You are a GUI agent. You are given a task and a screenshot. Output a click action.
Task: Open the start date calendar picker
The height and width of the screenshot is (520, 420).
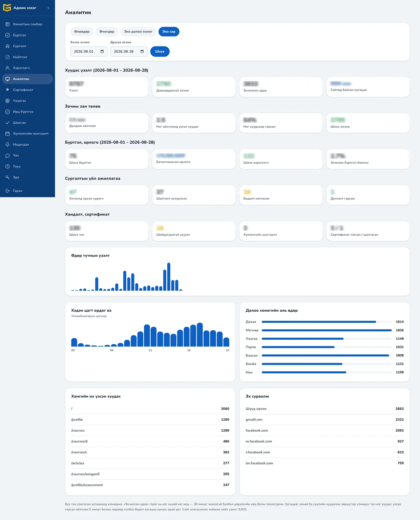click(102, 51)
